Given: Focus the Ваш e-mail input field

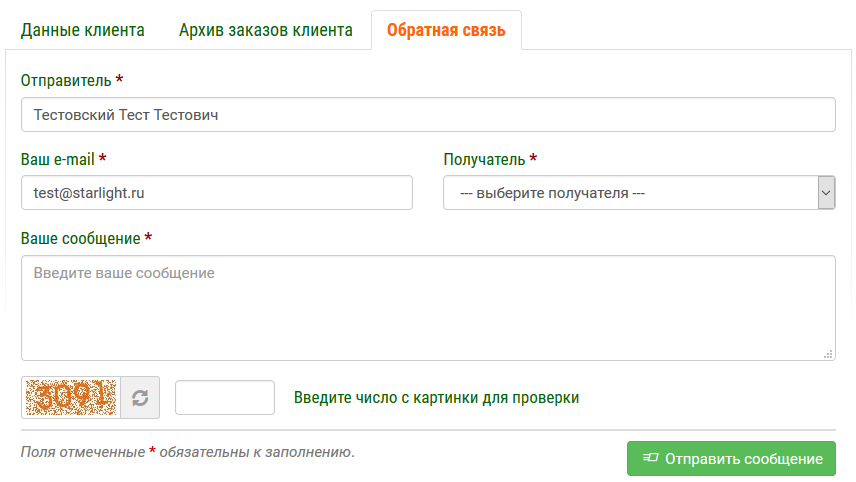Looking at the screenshot, I should (x=217, y=193).
